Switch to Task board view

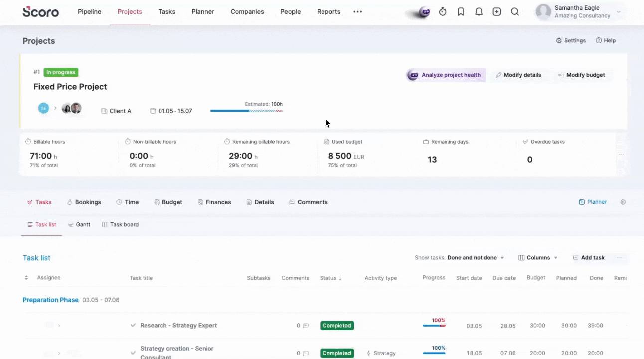coord(120,225)
